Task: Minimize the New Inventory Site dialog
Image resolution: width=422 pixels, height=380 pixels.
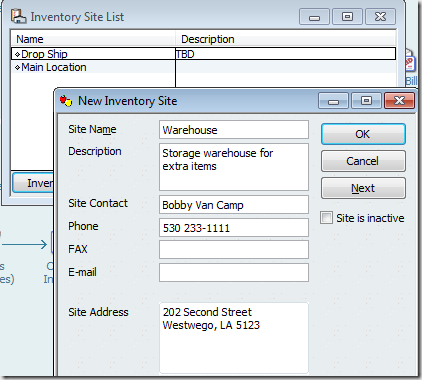Action: [x=333, y=100]
